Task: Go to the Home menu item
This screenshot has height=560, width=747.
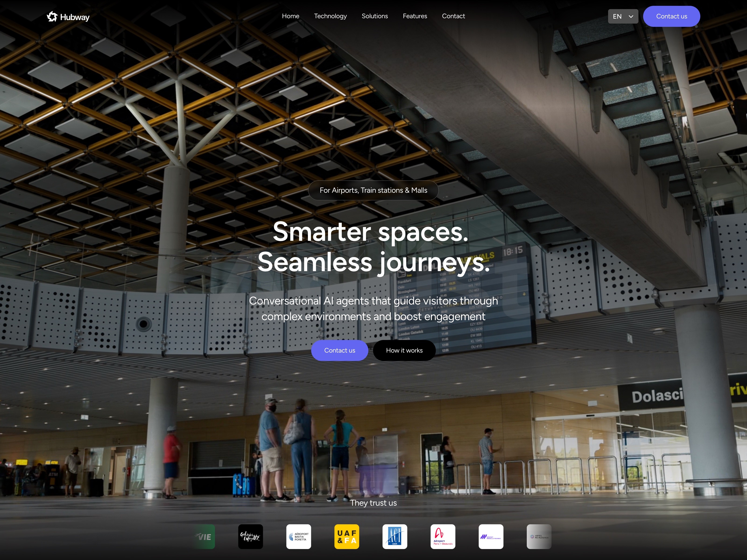Action: click(290, 16)
